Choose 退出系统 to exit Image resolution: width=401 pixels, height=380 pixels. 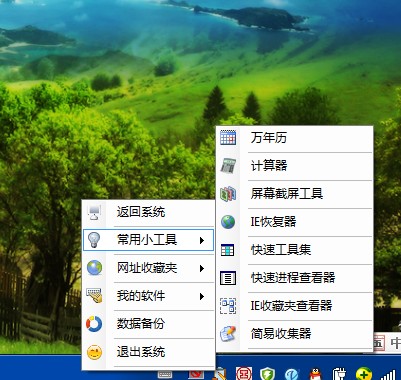pos(148,352)
